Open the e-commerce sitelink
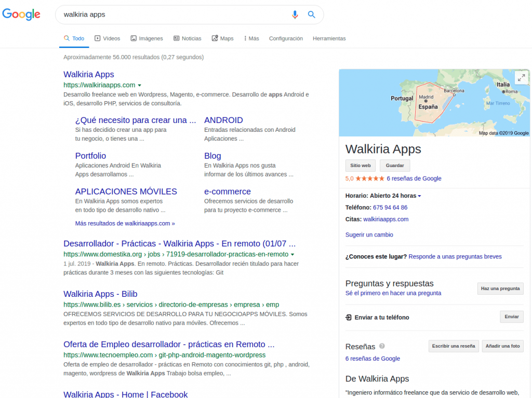The height and width of the screenshot is (398, 532). 228,191
